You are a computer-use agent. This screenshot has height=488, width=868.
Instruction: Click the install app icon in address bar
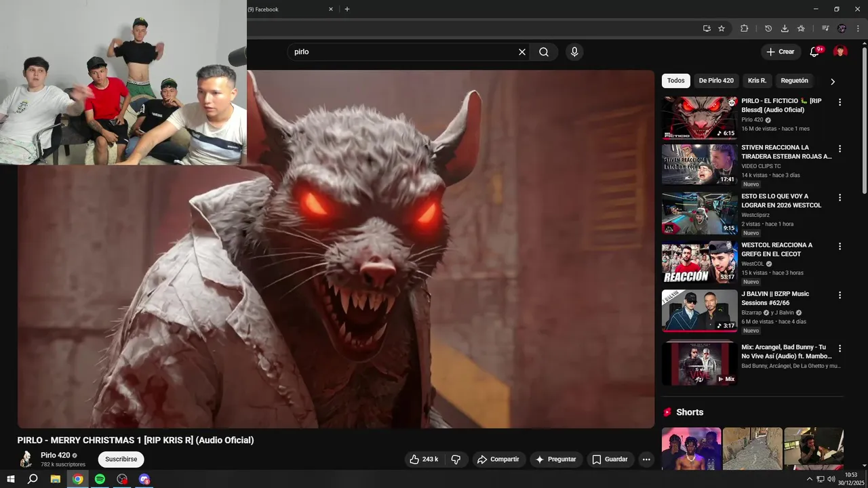pyautogui.click(x=707, y=28)
